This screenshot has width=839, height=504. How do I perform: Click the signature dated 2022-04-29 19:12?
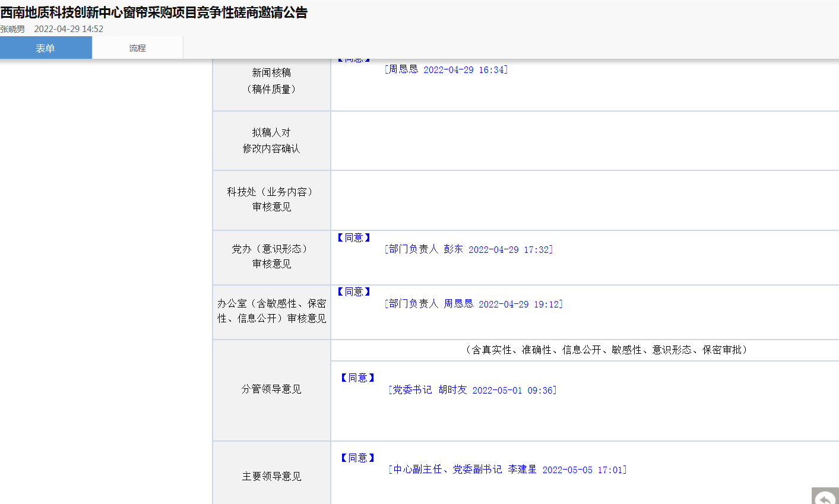pyautogui.click(x=473, y=304)
